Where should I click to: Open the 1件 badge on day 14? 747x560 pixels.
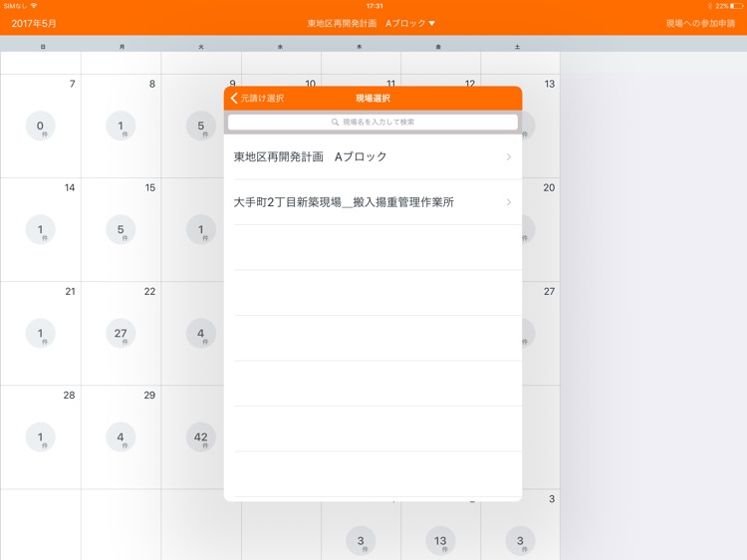41,230
